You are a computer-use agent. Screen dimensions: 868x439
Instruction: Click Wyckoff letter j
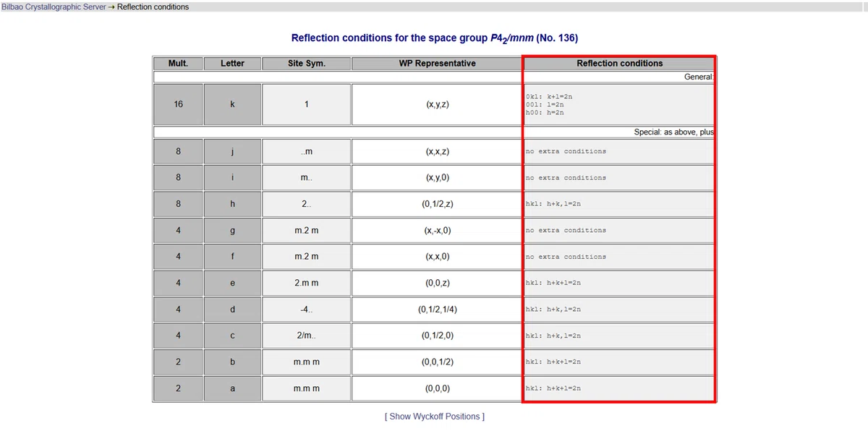[x=232, y=152]
